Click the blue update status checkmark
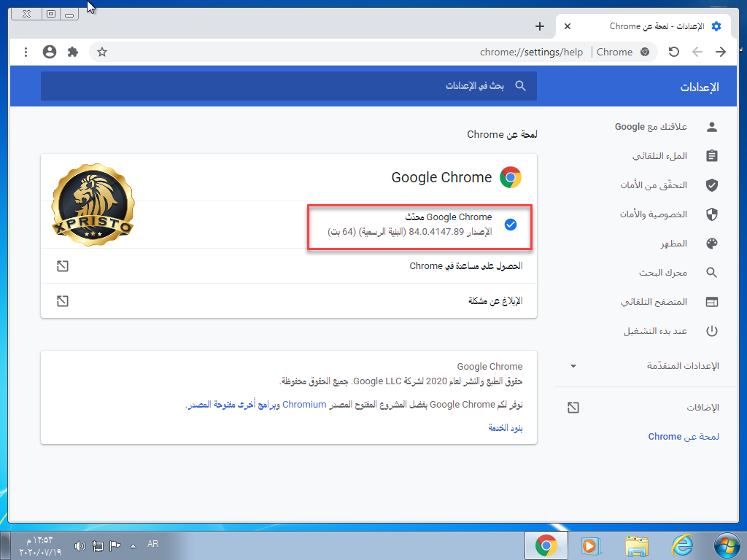The width and height of the screenshot is (747, 560). tap(510, 225)
